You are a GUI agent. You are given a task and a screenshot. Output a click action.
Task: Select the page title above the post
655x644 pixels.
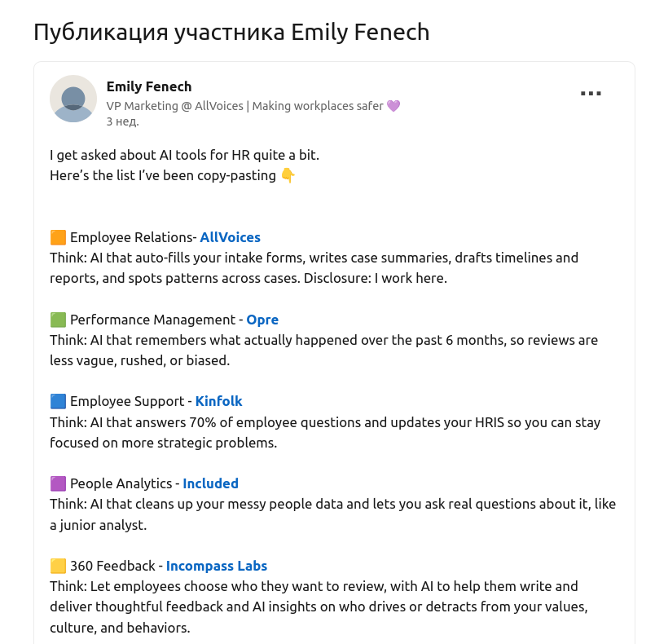coord(231,33)
